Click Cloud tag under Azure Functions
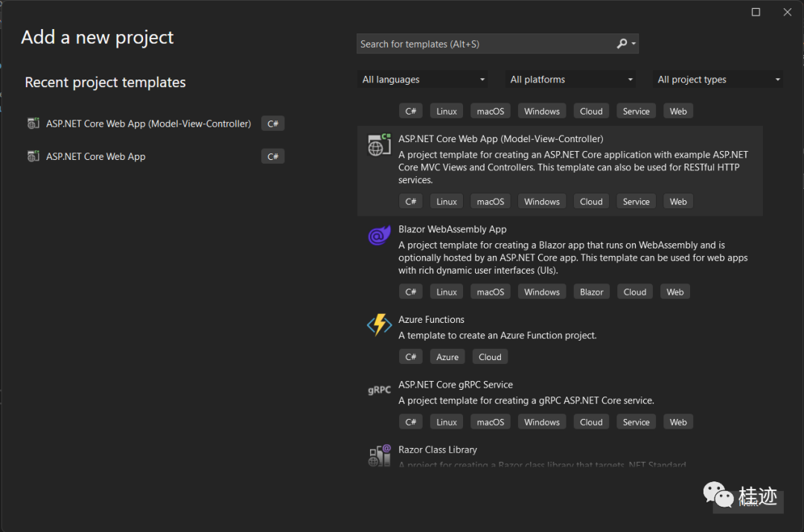This screenshot has height=532, width=804. pyautogui.click(x=490, y=356)
